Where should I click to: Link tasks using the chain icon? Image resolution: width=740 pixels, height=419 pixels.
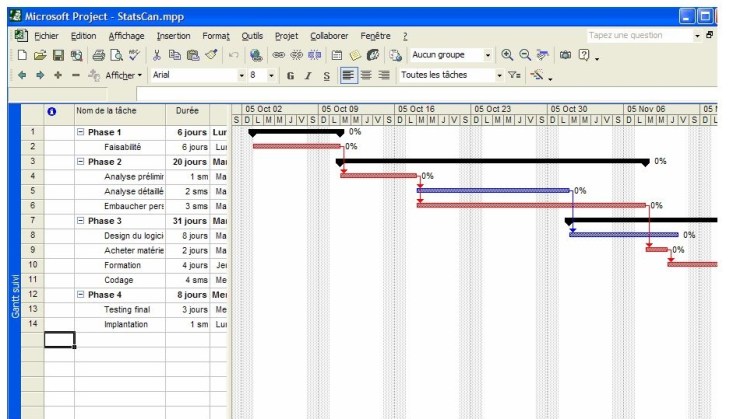278,55
